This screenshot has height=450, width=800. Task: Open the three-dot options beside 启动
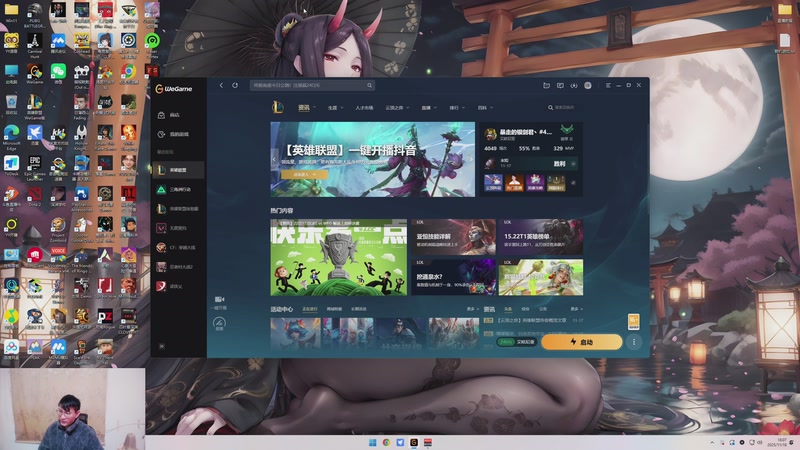(634, 342)
